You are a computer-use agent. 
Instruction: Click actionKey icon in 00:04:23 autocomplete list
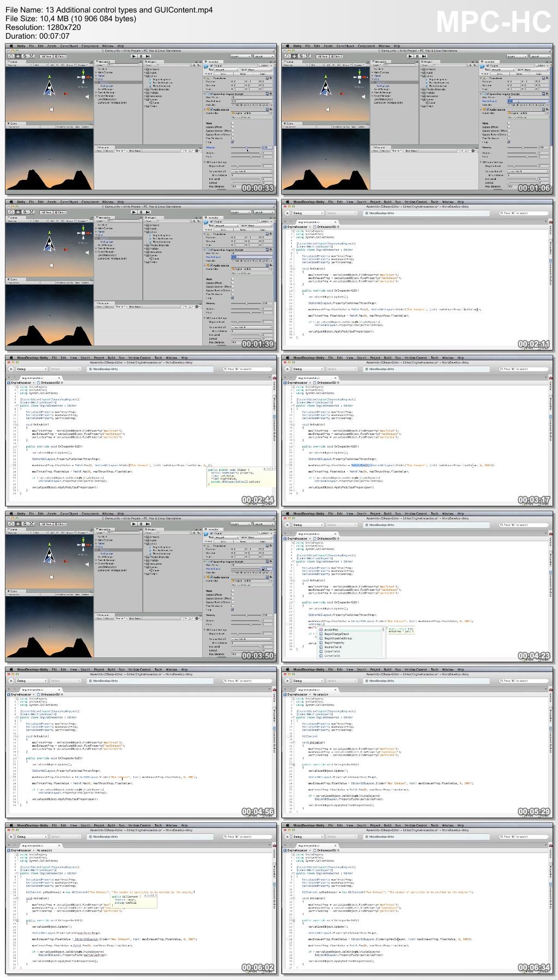coord(321,630)
